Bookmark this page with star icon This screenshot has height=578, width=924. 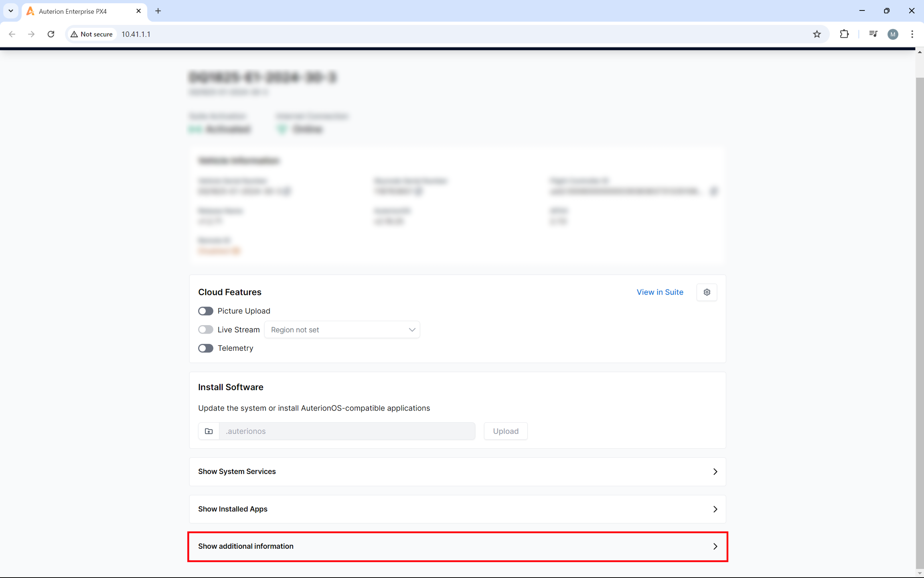click(x=817, y=34)
